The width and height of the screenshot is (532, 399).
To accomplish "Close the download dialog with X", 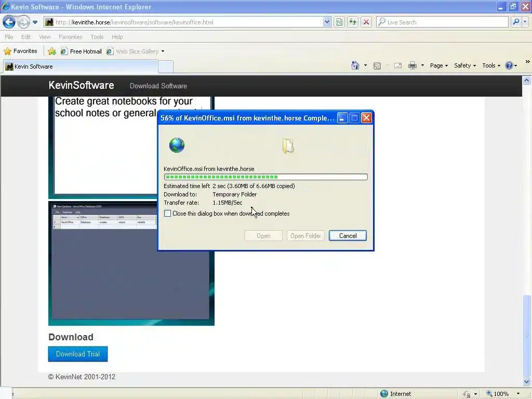I will [366, 118].
